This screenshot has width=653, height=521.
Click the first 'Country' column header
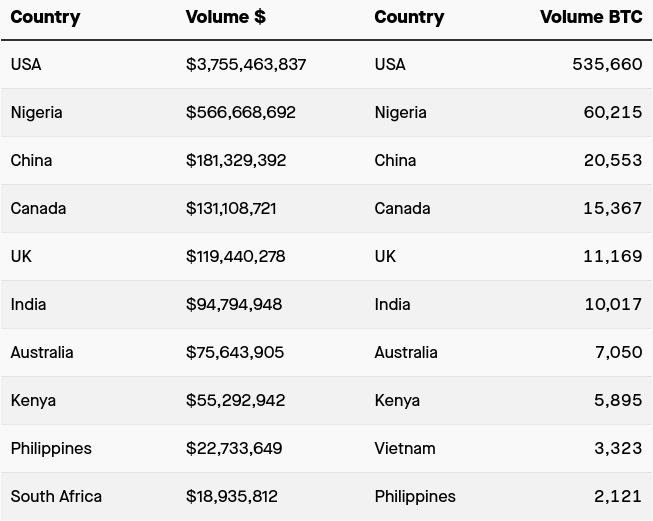click(45, 17)
